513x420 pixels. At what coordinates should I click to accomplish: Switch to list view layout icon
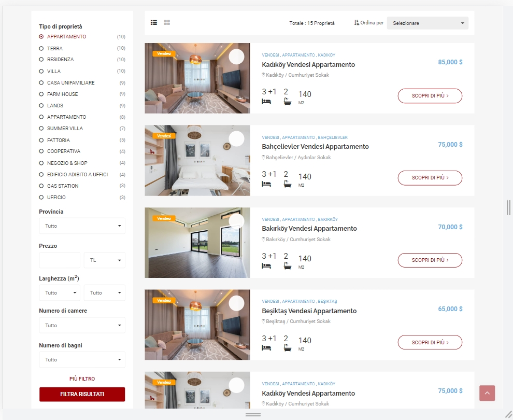coord(154,23)
